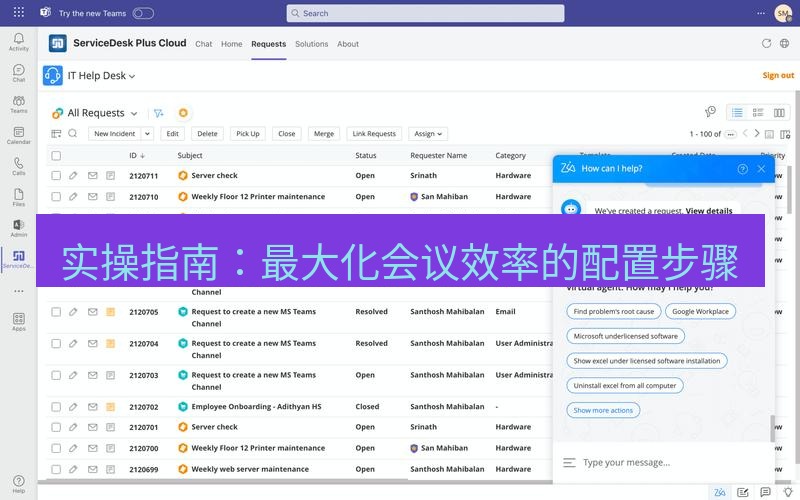Click the Edit button

(x=172, y=134)
